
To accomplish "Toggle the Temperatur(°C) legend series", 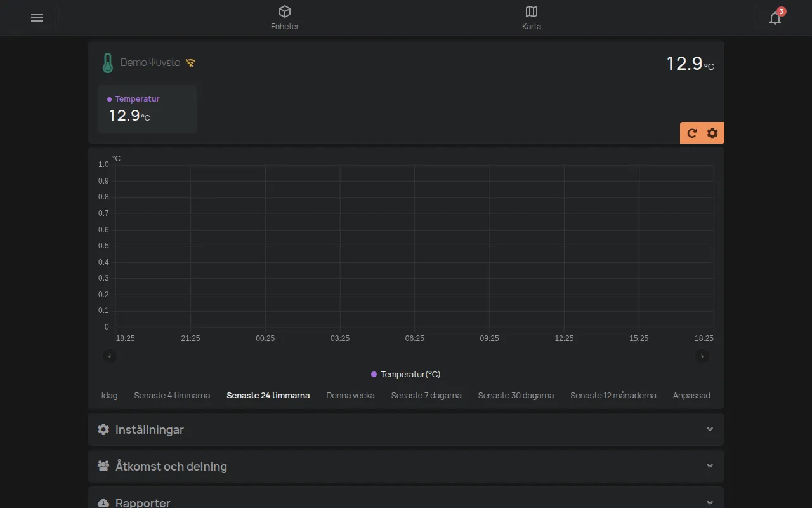I will tap(406, 375).
